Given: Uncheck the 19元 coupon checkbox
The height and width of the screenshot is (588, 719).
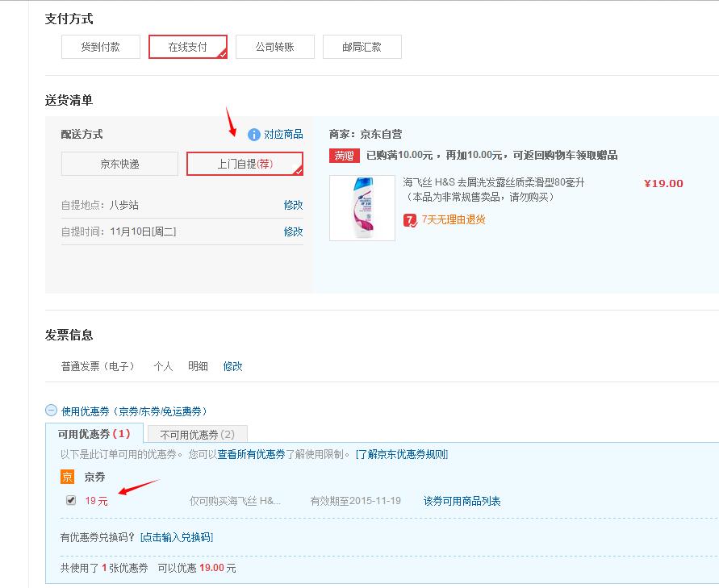Looking at the screenshot, I should [71, 501].
